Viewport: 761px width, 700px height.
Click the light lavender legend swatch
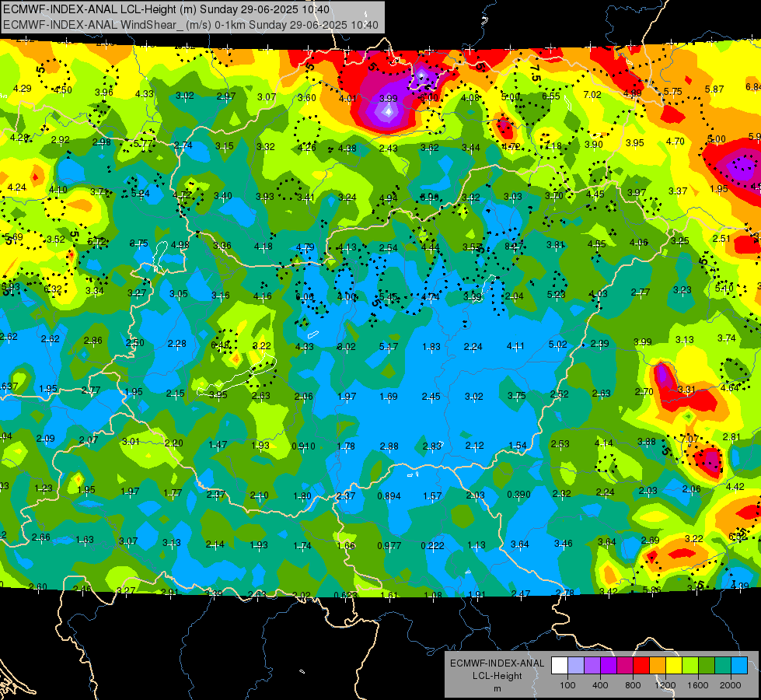point(576,666)
